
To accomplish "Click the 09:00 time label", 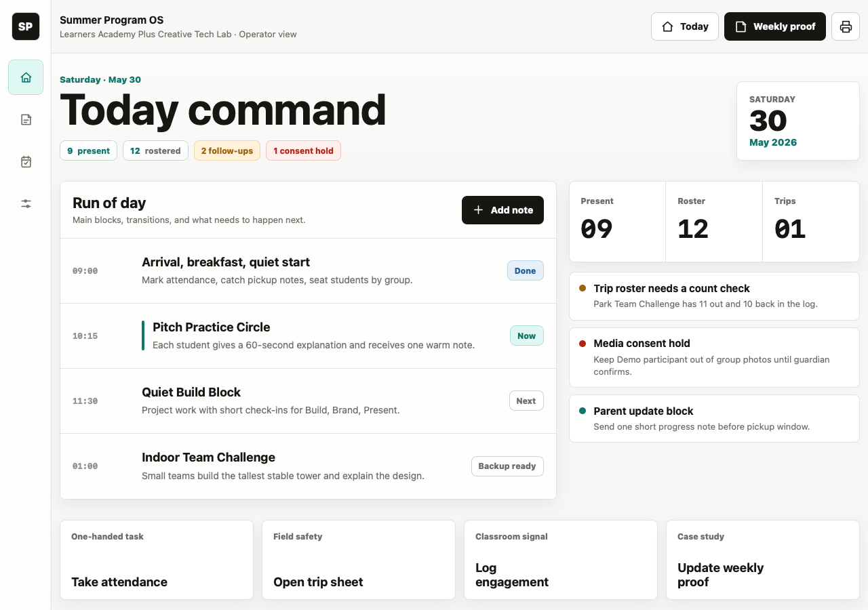I will (x=85, y=271).
